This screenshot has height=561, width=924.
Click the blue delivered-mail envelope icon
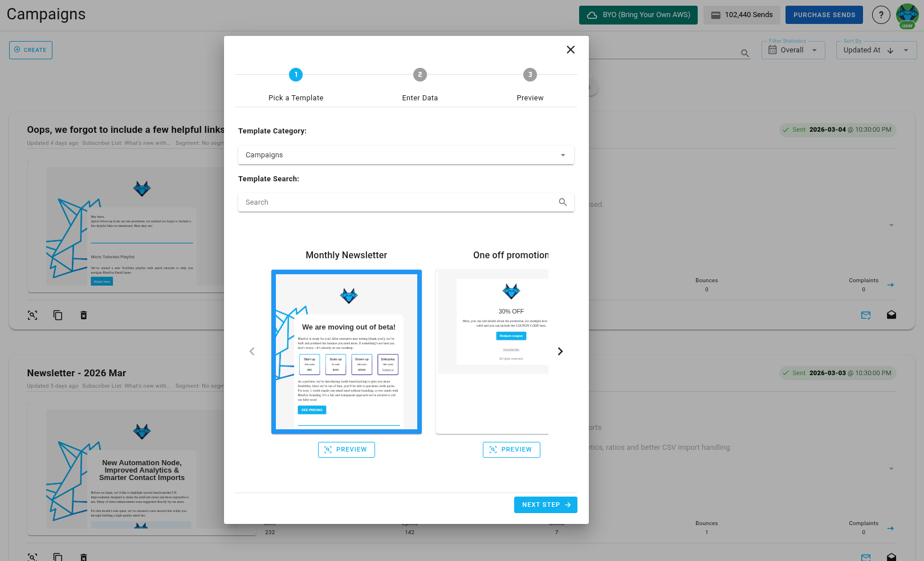(866, 315)
